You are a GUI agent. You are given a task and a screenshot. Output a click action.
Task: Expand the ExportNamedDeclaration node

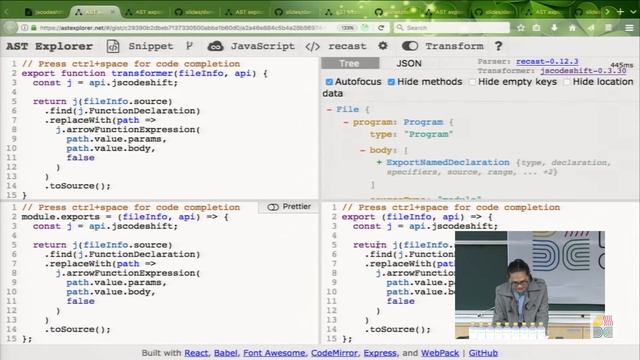coord(379,162)
